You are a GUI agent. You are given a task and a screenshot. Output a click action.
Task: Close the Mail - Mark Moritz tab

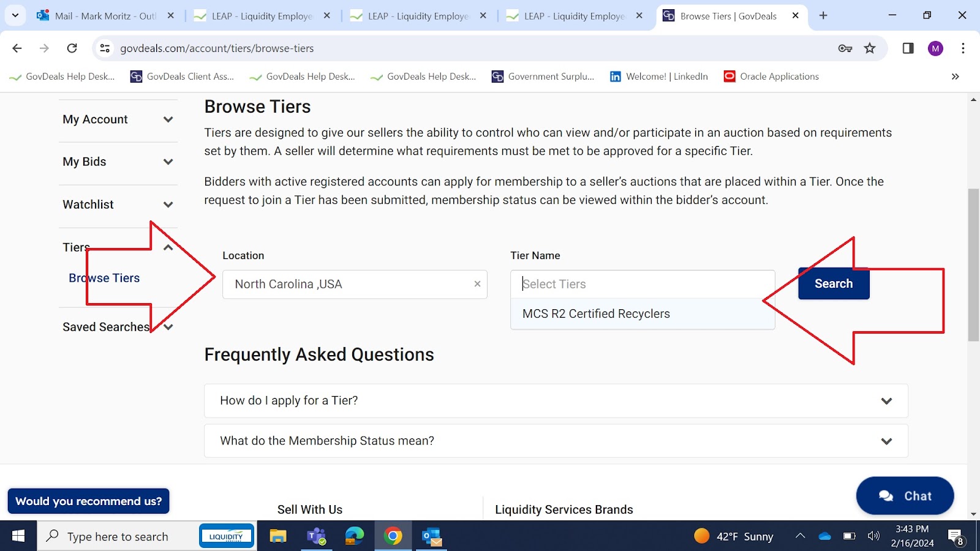click(170, 16)
